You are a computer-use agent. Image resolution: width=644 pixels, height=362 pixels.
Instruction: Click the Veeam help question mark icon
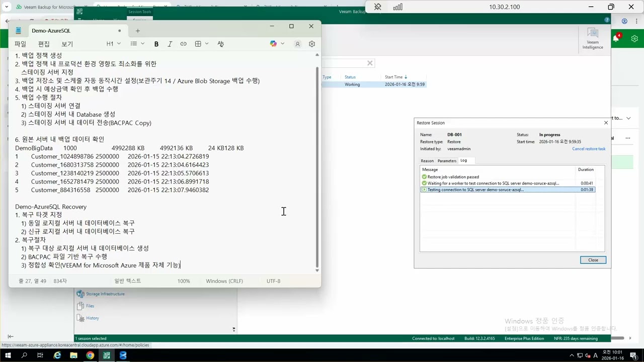[x=607, y=20]
